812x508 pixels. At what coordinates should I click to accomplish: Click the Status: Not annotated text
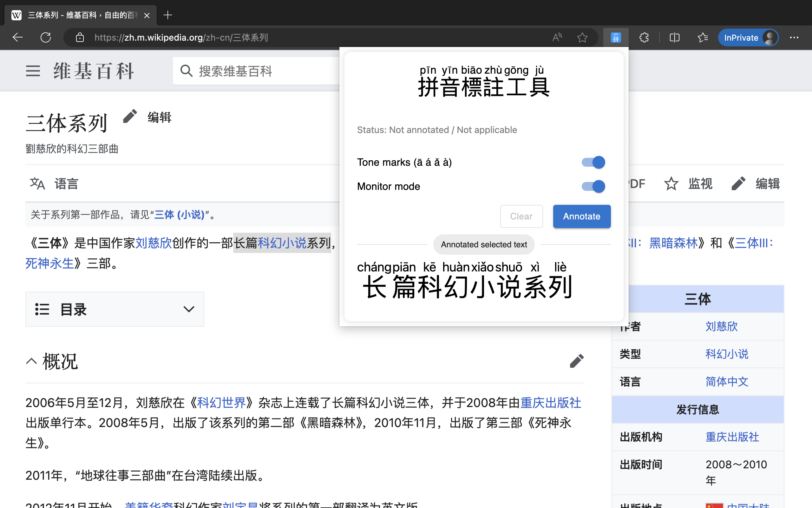[x=437, y=130]
